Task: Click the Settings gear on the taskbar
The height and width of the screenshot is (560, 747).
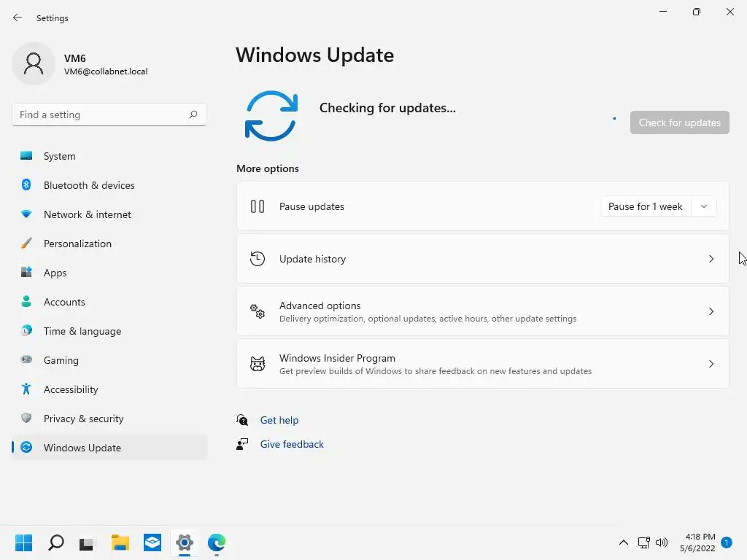Action: coord(185,542)
